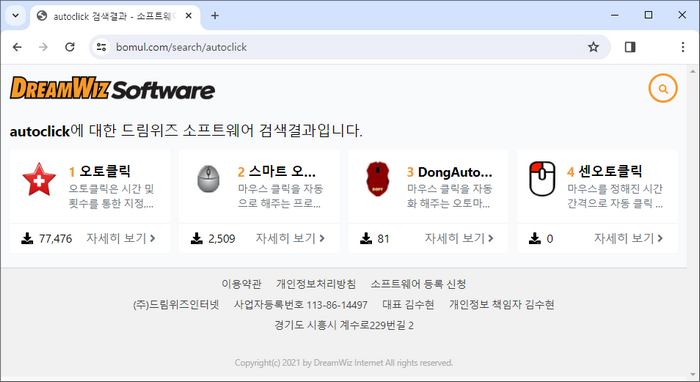
Task: Close the autoclick 검색결과 tab
Action: (x=188, y=16)
